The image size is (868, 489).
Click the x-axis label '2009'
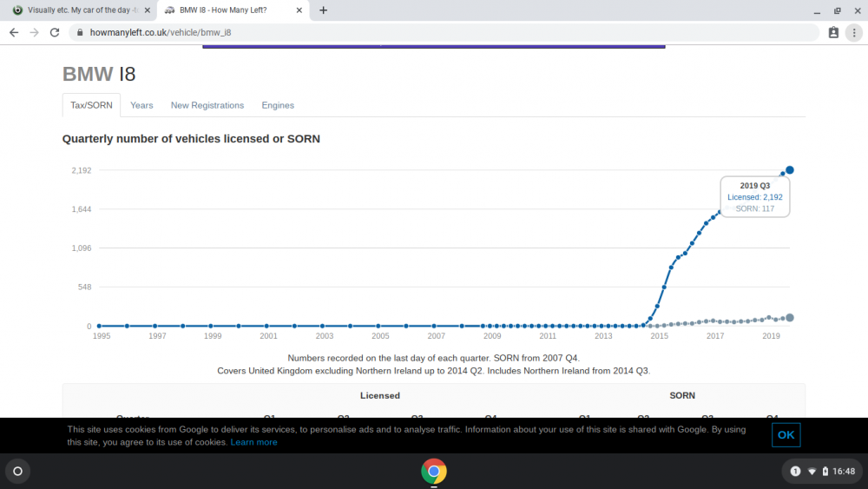tap(492, 336)
